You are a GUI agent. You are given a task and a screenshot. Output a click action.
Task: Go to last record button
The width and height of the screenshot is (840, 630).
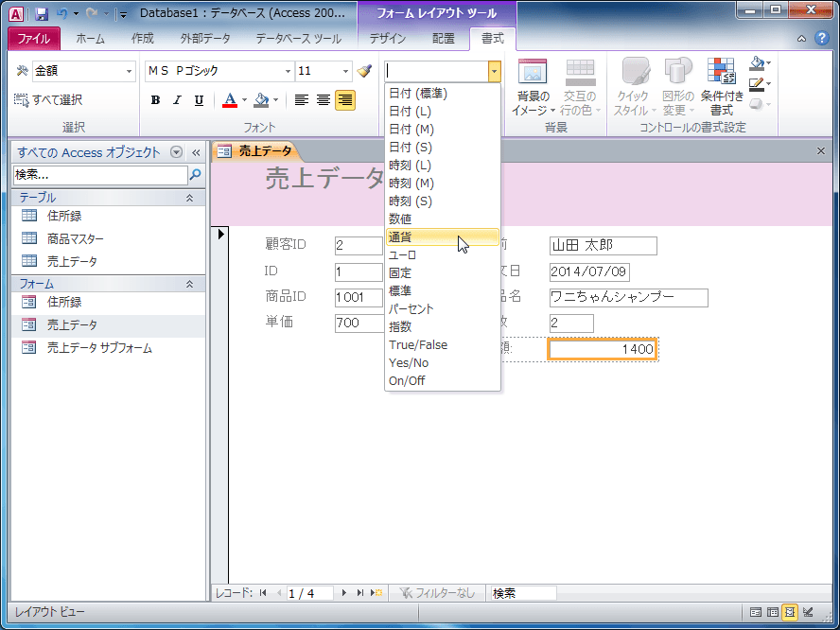pos(360,593)
